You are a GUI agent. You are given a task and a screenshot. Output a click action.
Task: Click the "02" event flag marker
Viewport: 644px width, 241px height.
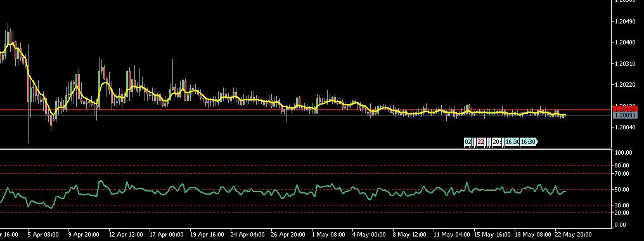[x=468, y=142]
